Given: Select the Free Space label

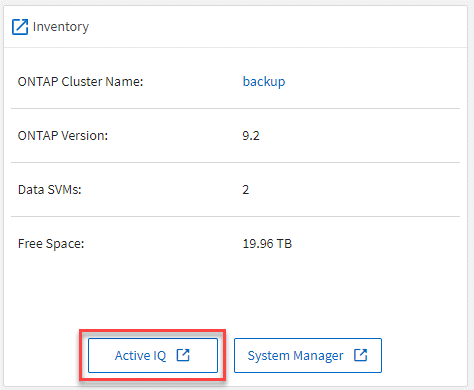Looking at the screenshot, I should [x=51, y=244].
